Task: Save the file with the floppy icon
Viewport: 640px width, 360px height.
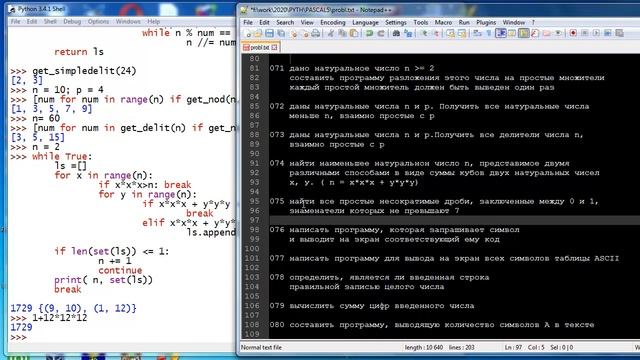Action: coord(269,33)
